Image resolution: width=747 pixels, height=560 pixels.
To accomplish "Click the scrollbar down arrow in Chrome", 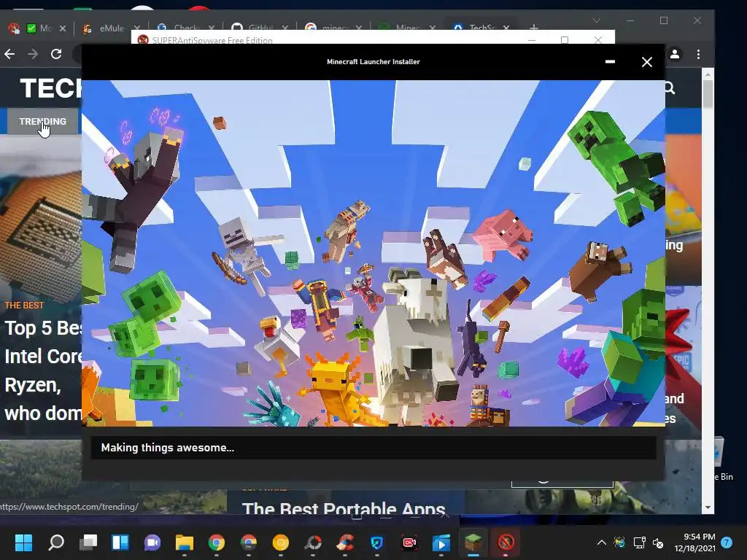I will [x=708, y=507].
